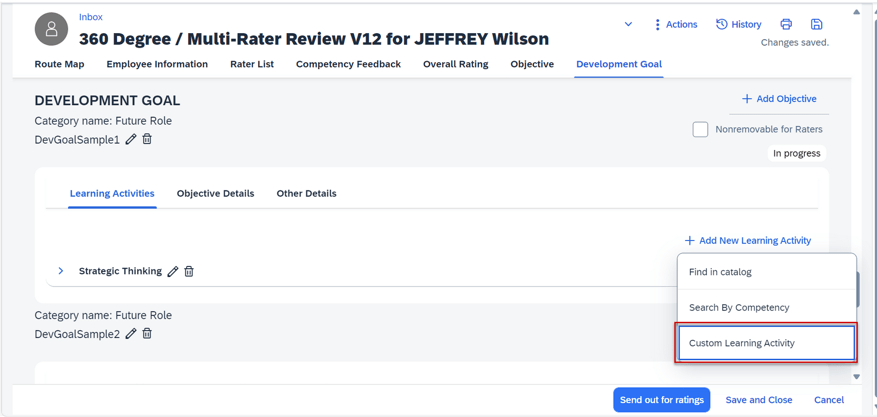Viewport: 877px width, 417px height.
Task: Delete DevGoalSample1 using trash icon
Action: (147, 140)
